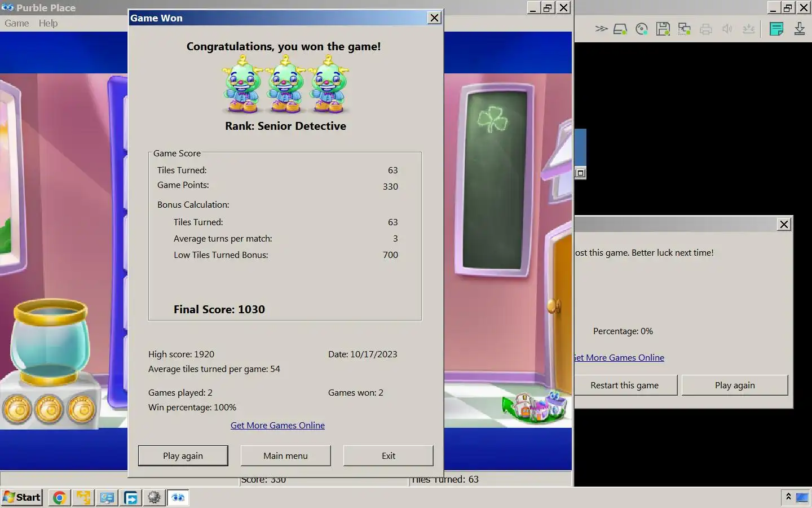Click the system tray expand chevron
This screenshot has height=508, width=812.
(x=788, y=497)
